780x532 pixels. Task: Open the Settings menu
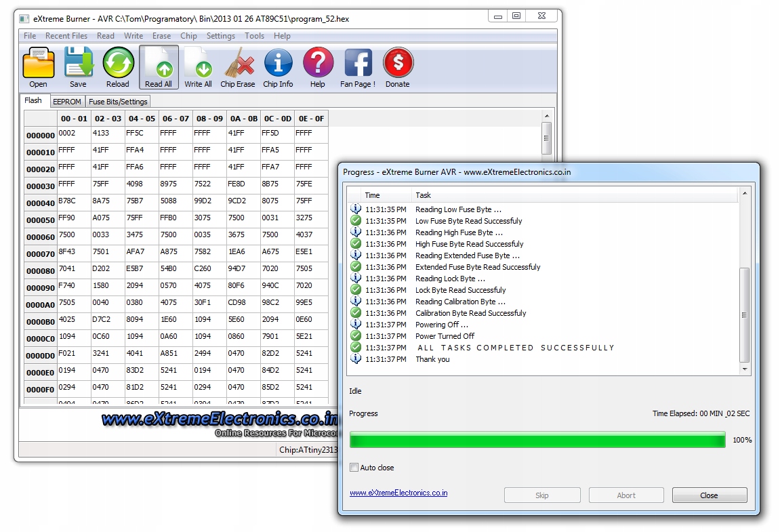(x=220, y=36)
